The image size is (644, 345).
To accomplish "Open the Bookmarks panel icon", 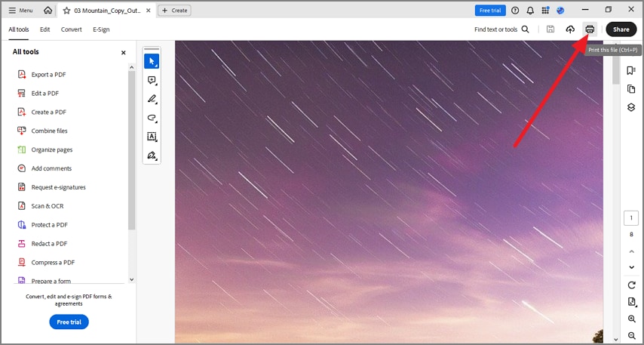I will [631, 71].
